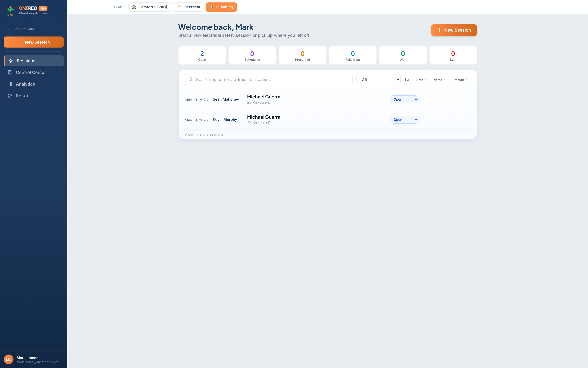Filter by the Presented stat card

click(302, 55)
